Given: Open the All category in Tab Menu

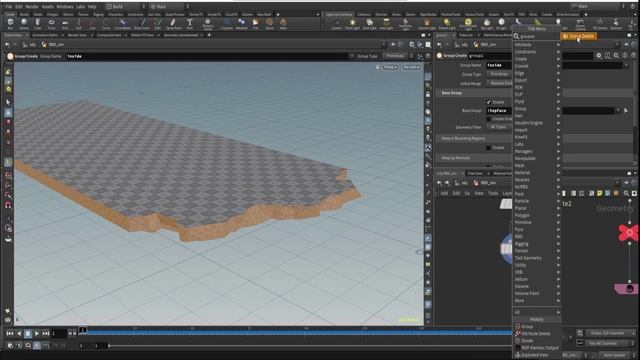Looking at the screenshot, I should tap(537, 312).
